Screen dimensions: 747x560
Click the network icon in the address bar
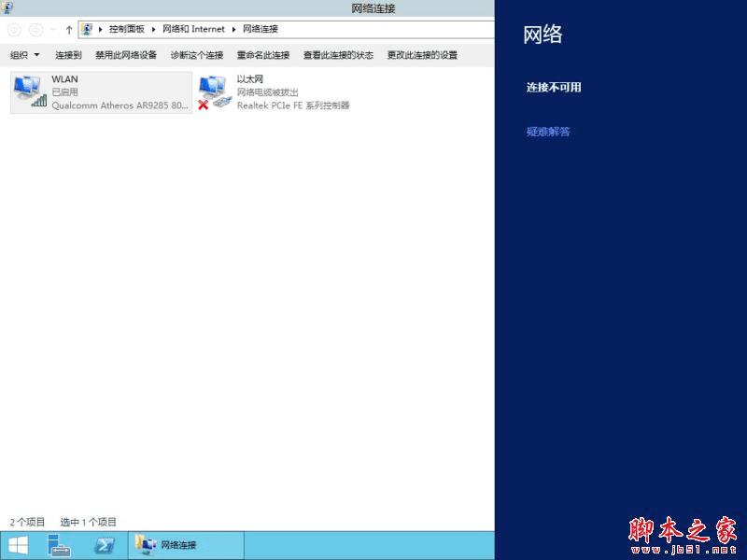tap(89, 29)
